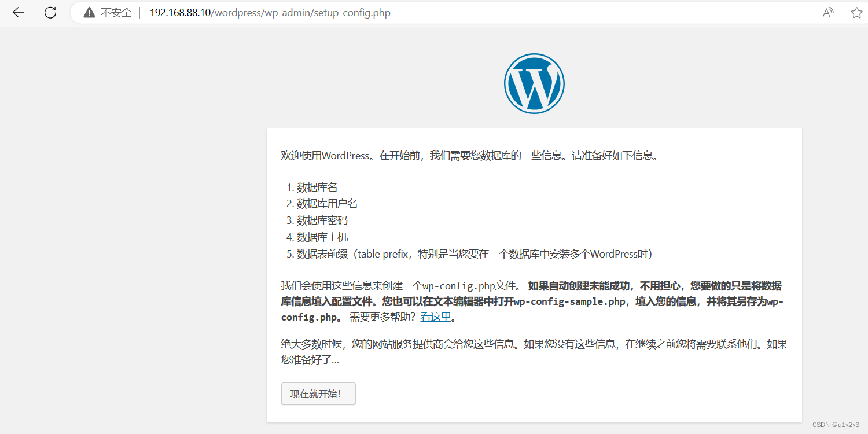Reload the page with the refresh icon
Image resolution: width=868 pixels, height=434 pixels.
[50, 13]
